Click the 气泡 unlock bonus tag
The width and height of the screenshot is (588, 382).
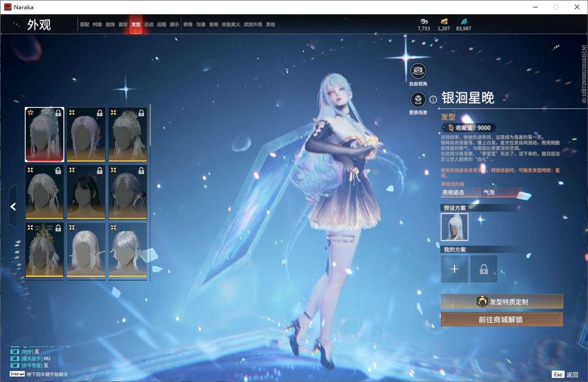click(502, 192)
